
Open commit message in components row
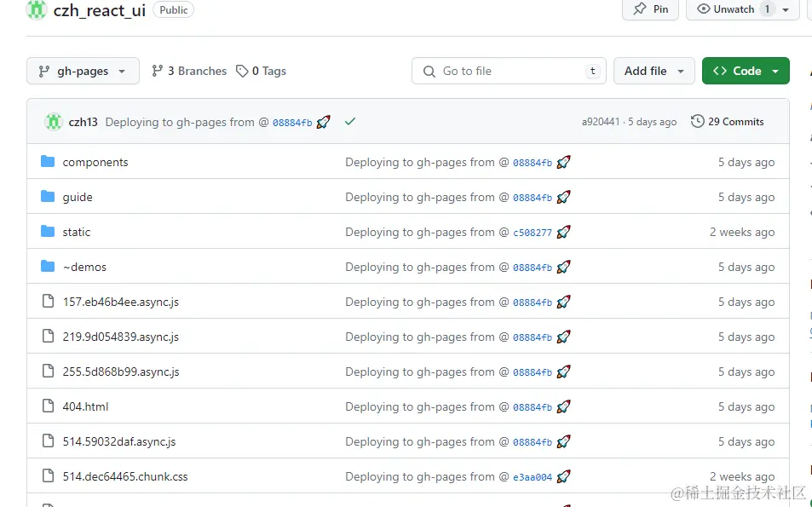427,162
